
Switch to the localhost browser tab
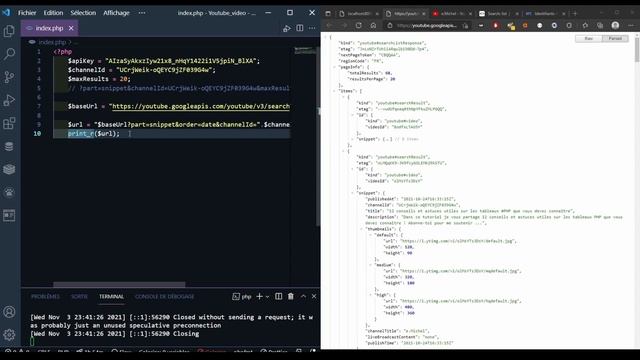tap(358, 13)
